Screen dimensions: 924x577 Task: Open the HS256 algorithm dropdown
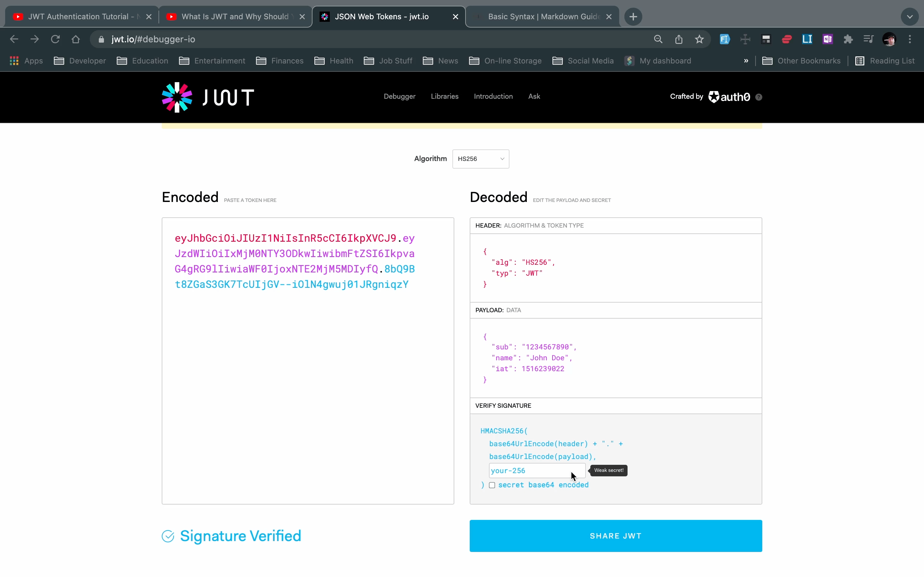coord(480,159)
